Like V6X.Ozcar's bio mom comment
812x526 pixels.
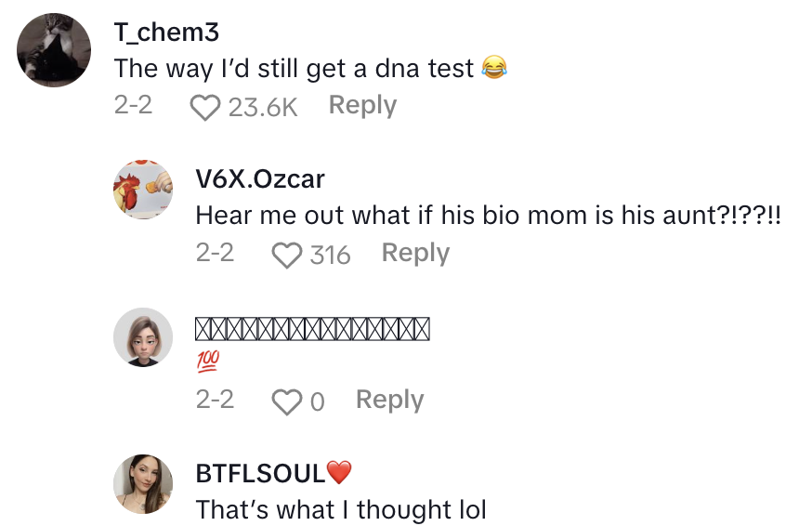point(286,255)
